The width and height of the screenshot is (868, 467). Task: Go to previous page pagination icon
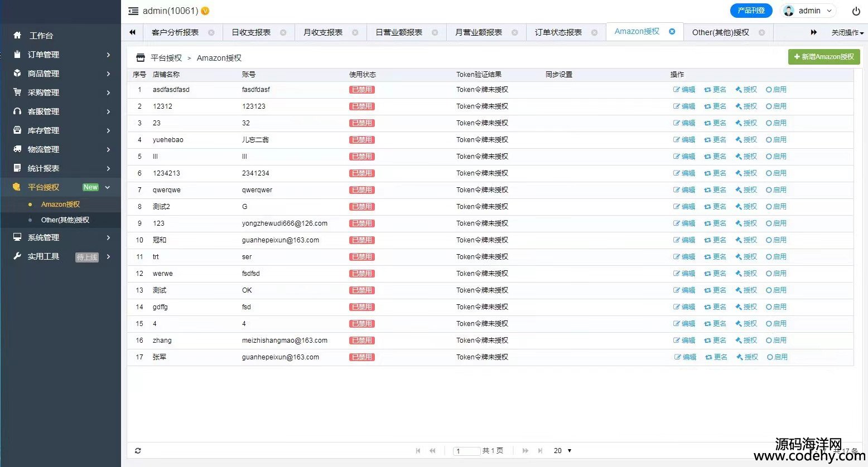click(432, 451)
